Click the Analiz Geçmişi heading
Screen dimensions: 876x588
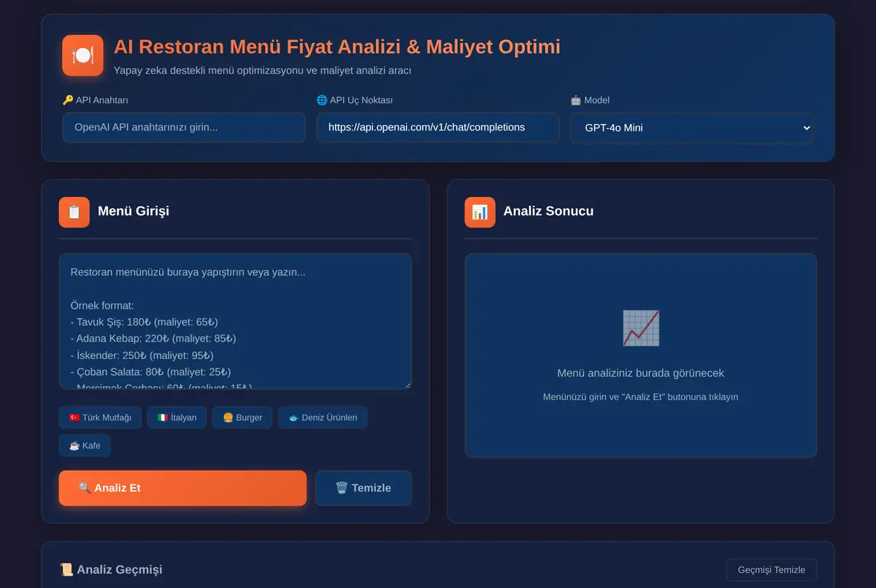click(x=111, y=570)
